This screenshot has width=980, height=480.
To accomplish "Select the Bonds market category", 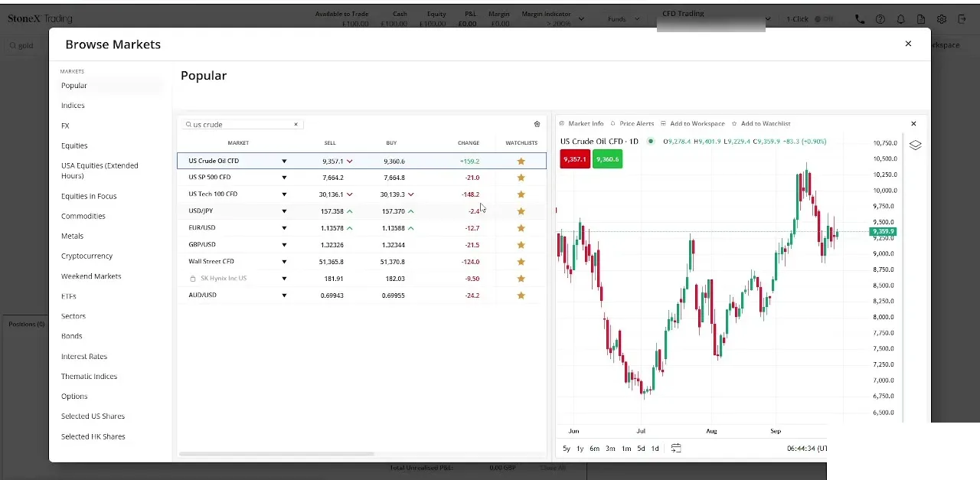I will [x=71, y=336].
